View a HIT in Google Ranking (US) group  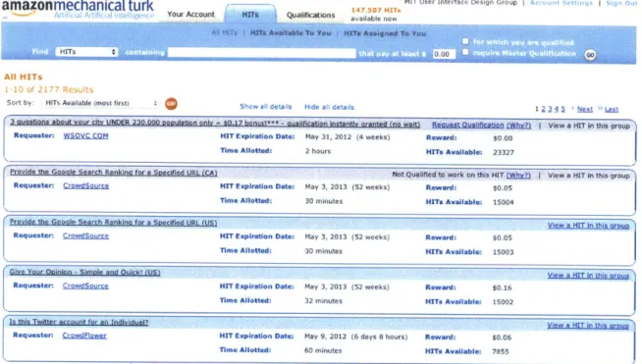588,226
